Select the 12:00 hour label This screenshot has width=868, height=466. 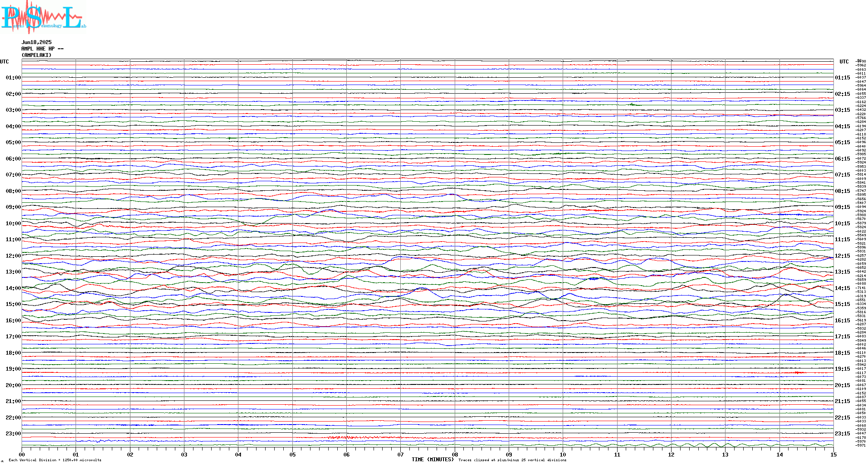pos(13,256)
